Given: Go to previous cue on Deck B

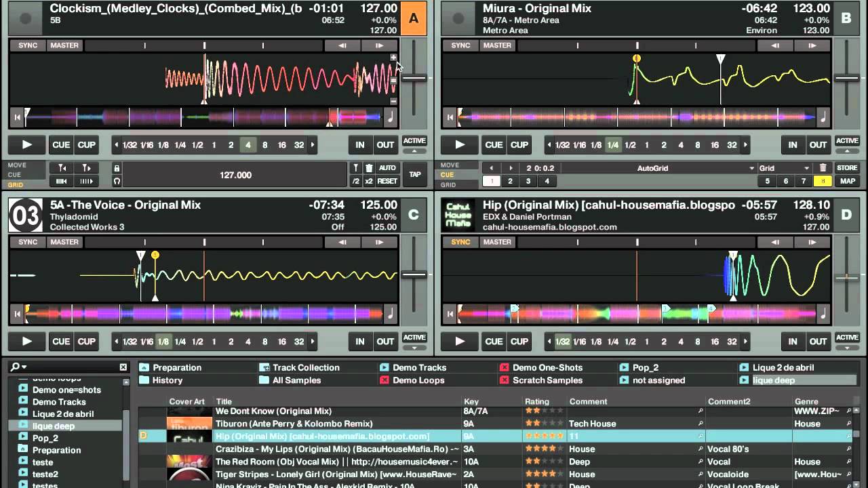Looking at the screenshot, I should point(492,168).
